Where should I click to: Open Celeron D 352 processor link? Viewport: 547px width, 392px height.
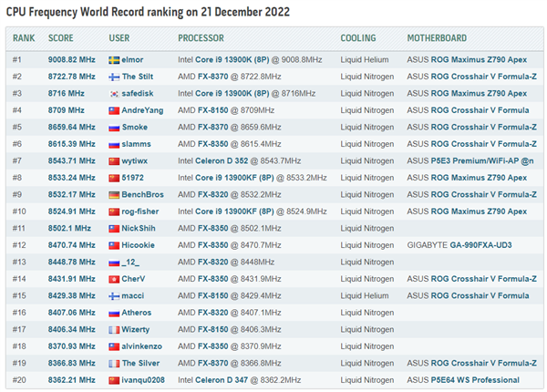click(x=222, y=160)
